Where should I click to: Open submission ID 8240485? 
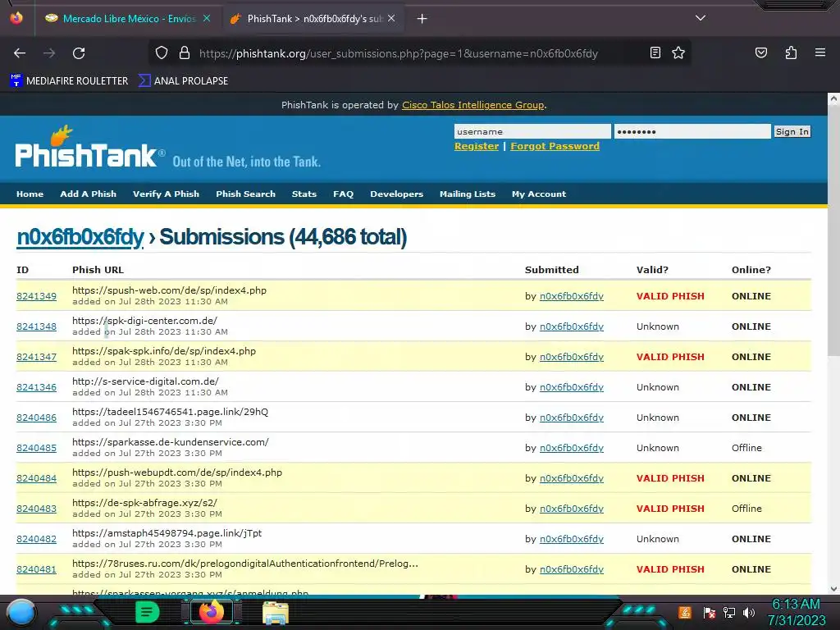pyautogui.click(x=36, y=448)
